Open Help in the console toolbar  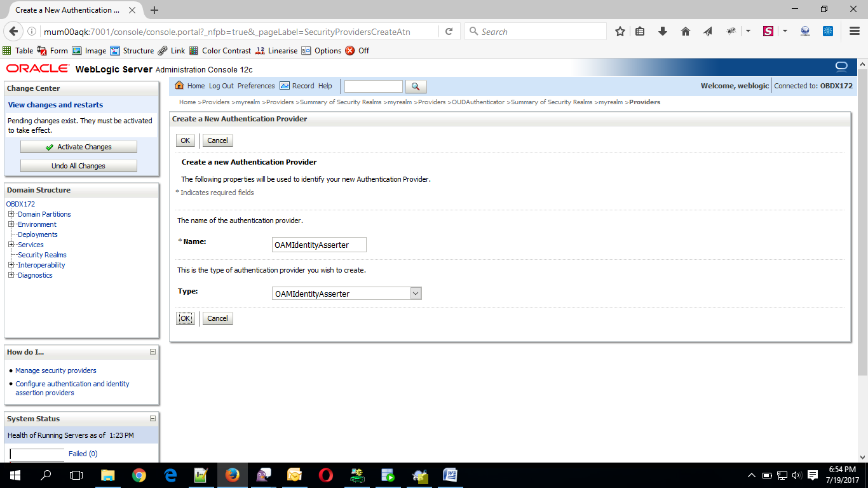pos(325,86)
